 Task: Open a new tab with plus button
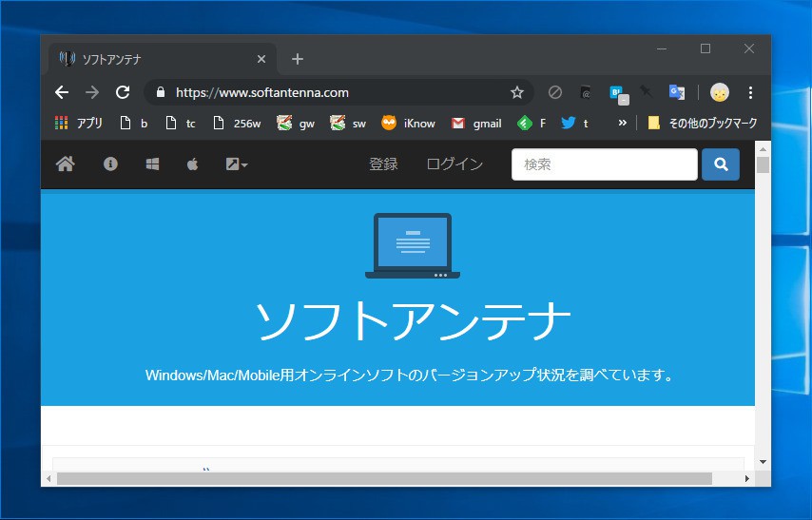(x=298, y=59)
